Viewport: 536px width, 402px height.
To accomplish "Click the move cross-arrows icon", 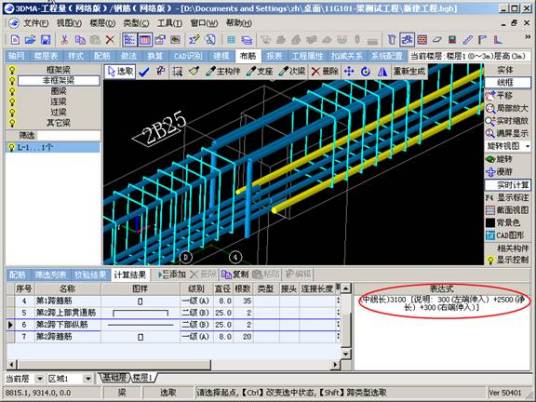I will 349,71.
